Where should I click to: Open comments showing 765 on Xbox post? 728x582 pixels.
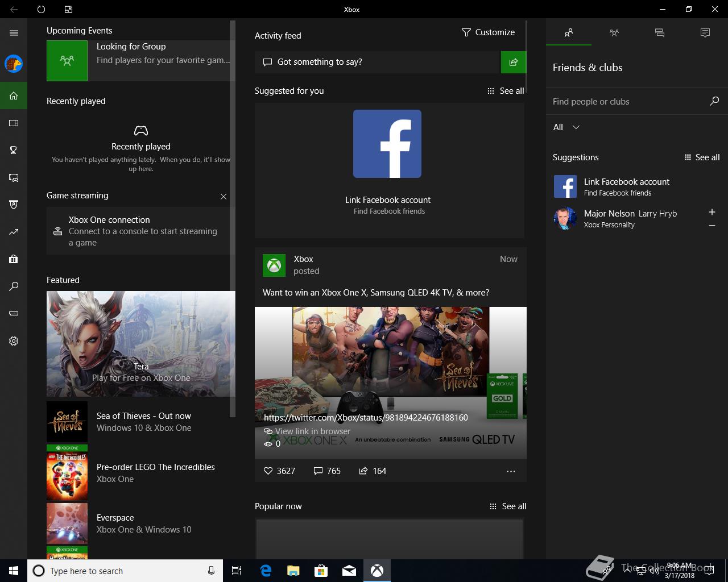[x=327, y=471]
